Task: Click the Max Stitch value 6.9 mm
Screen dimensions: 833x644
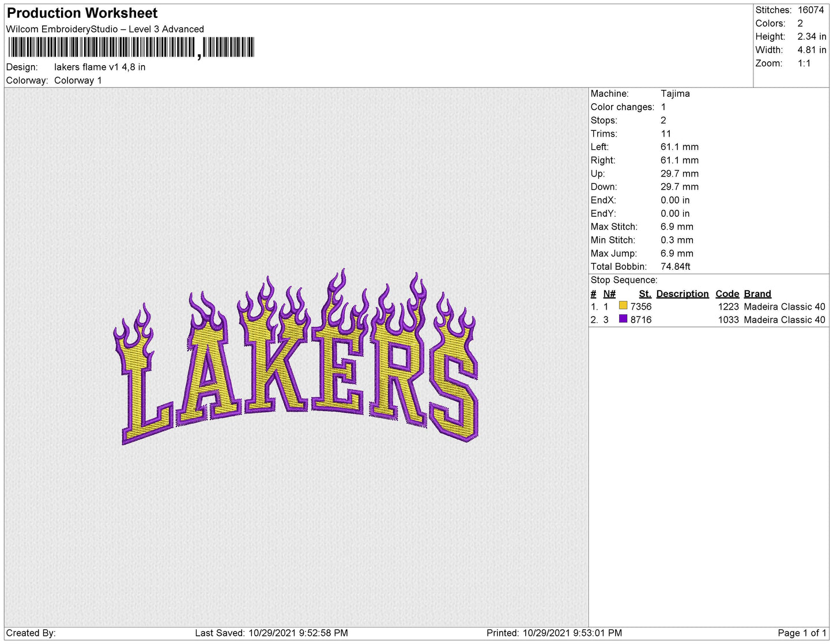Action: (677, 227)
